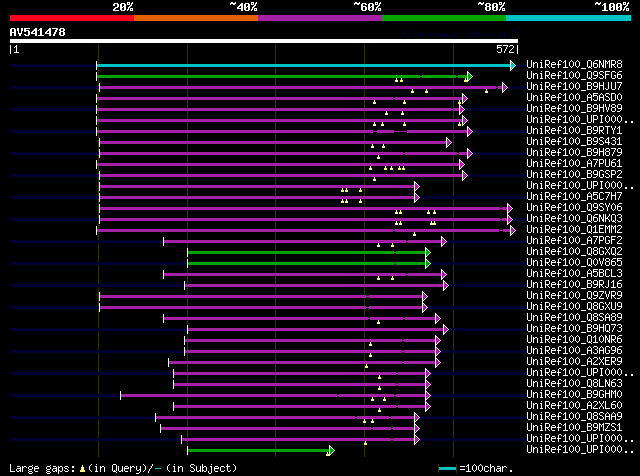The height and width of the screenshot is (476, 640).
Task: Select the green alignment bar for UniRef100_Q9SFG6
Action: tap(282, 76)
